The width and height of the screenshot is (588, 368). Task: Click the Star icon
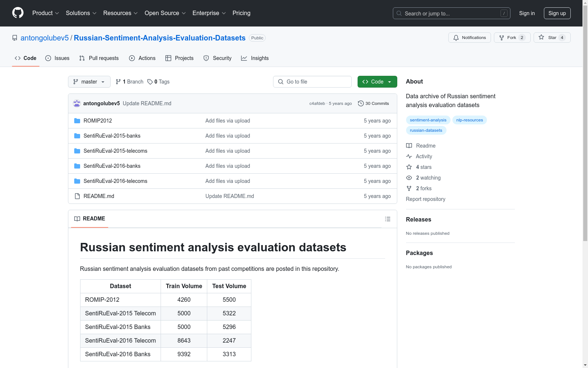(541, 37)
